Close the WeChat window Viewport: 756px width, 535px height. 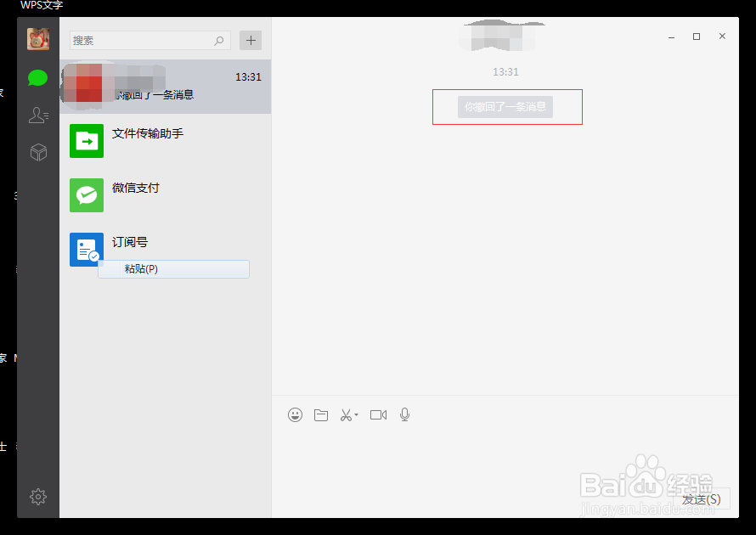coord(722,37)
